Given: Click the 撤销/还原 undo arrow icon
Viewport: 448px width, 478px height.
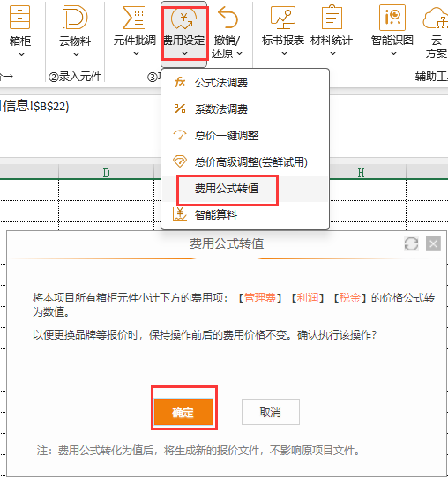Looking at the screenshot, I should pyautogui.click(x=228, y=18).
